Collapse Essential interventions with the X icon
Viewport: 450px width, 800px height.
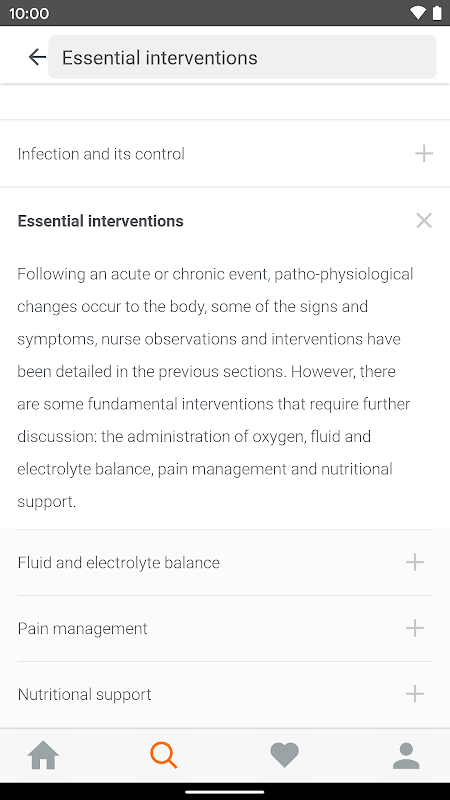pyautogui.click(x=424, y=221)
